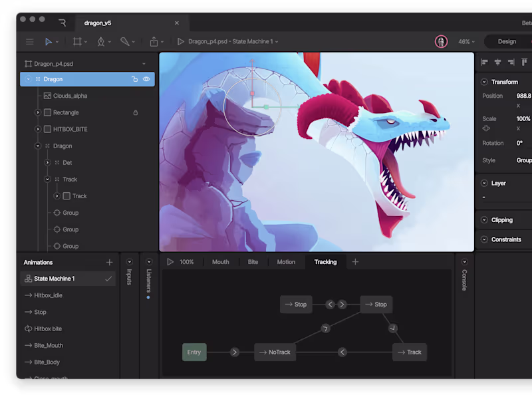Screen dimensions: 532x399
Task: Open the 46% zoom level dropdown
Action: 467,41
